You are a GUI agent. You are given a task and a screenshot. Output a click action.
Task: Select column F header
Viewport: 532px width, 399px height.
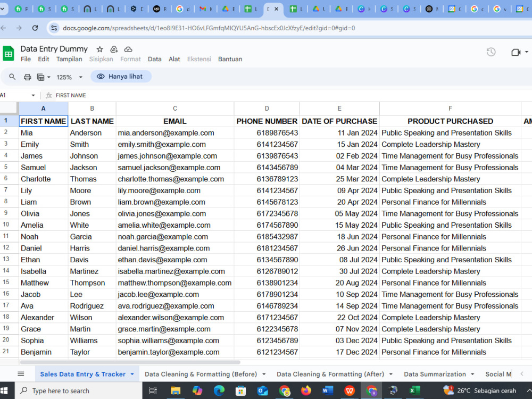click(x=450, y=109)
